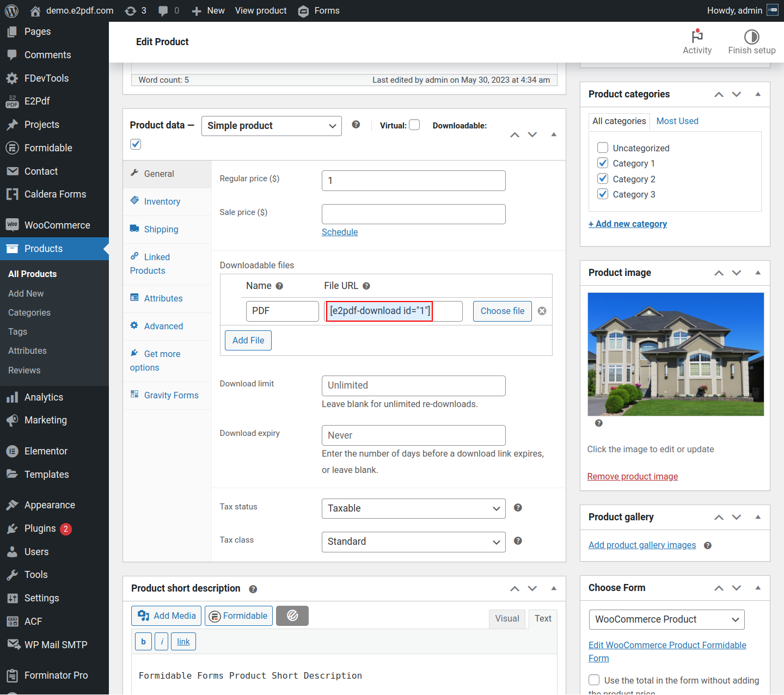Image resolution: width=784 pixels, height=695 pixels.
Task: Click the Activity flag icon
Action: [x=697, y=36]
